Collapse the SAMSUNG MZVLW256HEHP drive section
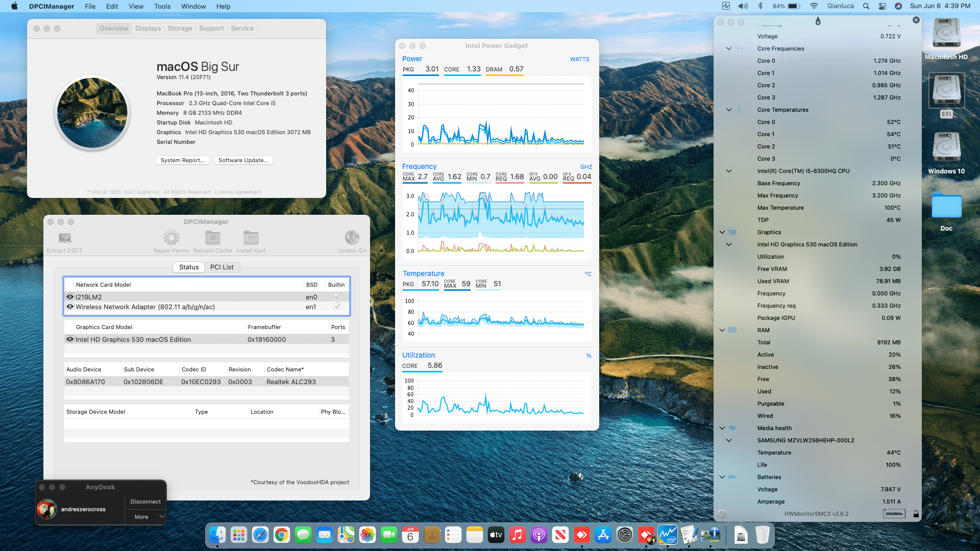 [729, 440]
